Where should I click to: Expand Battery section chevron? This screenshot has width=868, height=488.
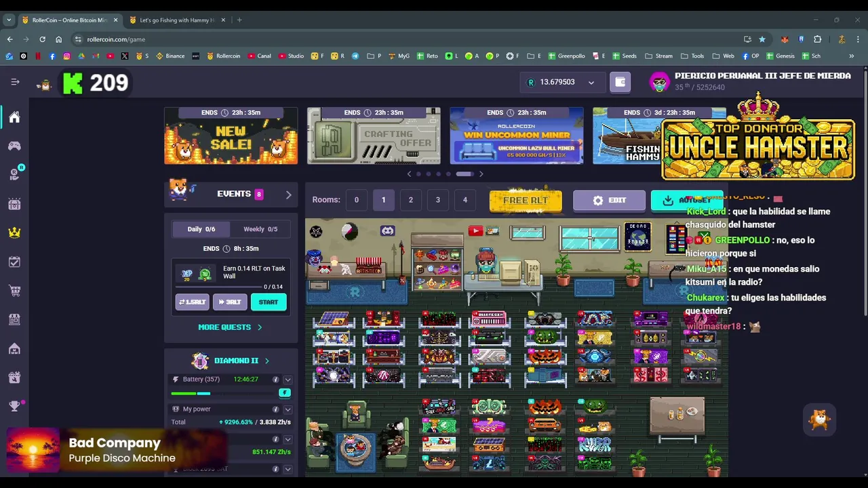pos(288,380)
